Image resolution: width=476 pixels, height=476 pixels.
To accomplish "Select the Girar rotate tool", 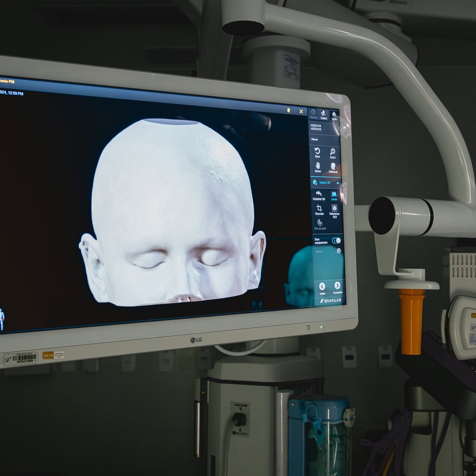I will coord(317,153).
